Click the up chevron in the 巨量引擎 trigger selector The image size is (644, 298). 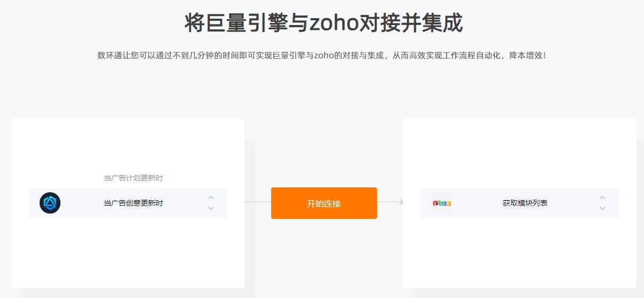click(211, 198)
